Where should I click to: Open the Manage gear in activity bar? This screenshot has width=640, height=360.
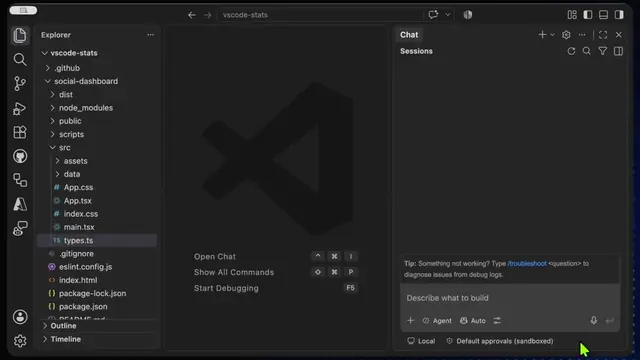(x=20, y=340)
